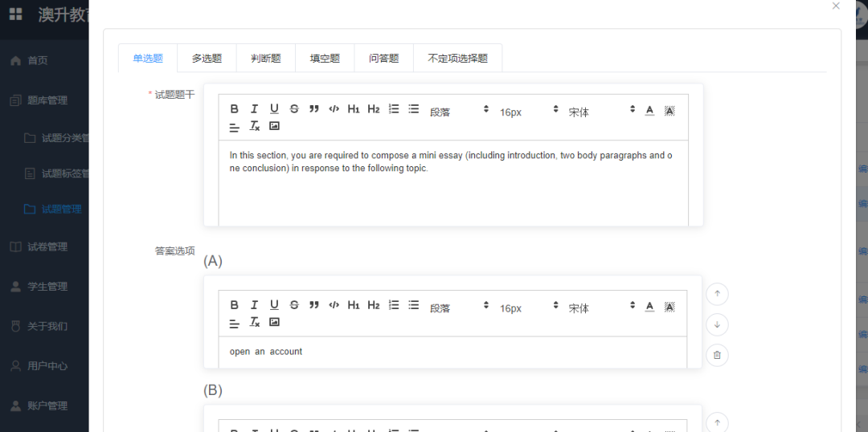The image size is (868, 432).
Task: Open 段落 paragraph dropdown in option A editor
Action: [459, 308]
